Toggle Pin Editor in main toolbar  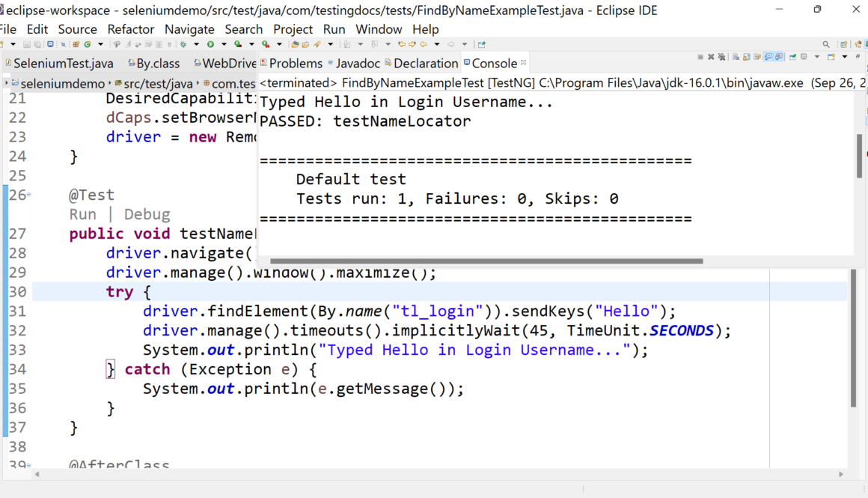482,44
